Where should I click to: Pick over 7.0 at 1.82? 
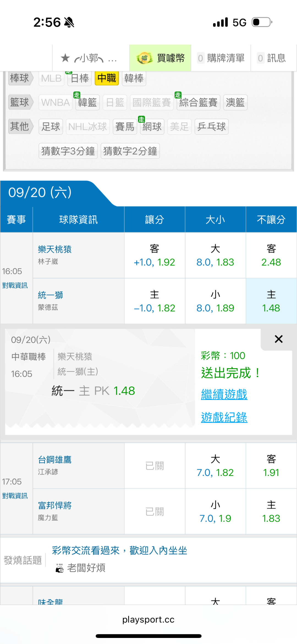[215, 466]
